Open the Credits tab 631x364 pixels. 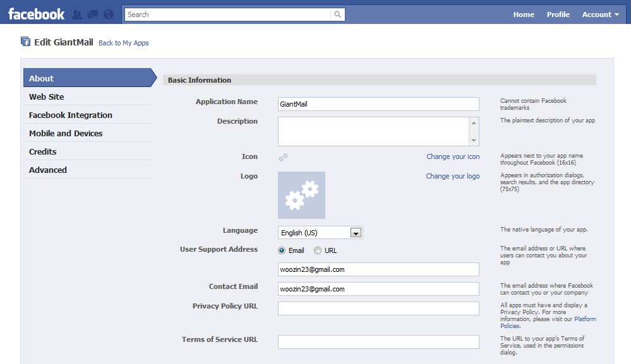(x=87, y=152)
